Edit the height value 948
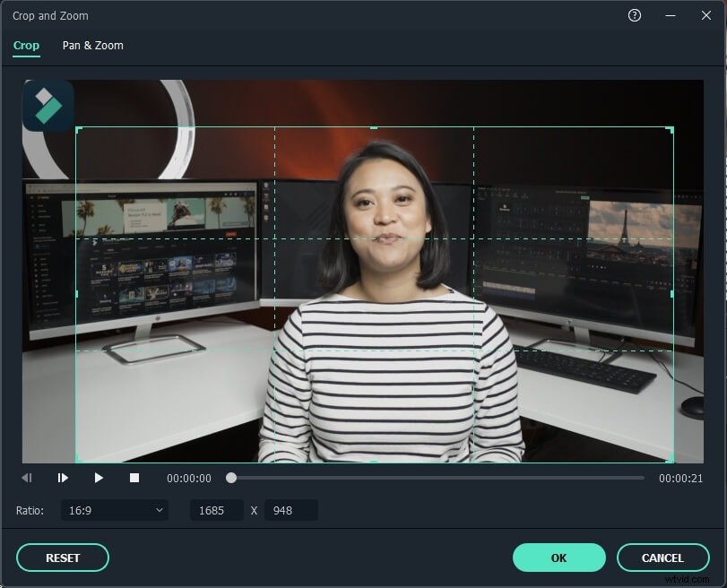 pos(291,509)
